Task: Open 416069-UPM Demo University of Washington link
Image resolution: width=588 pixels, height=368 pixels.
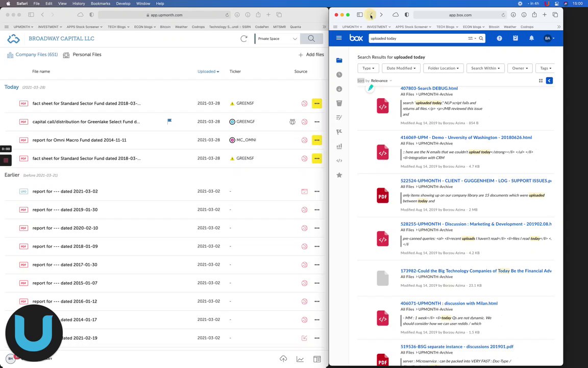Action: [466, 137]
